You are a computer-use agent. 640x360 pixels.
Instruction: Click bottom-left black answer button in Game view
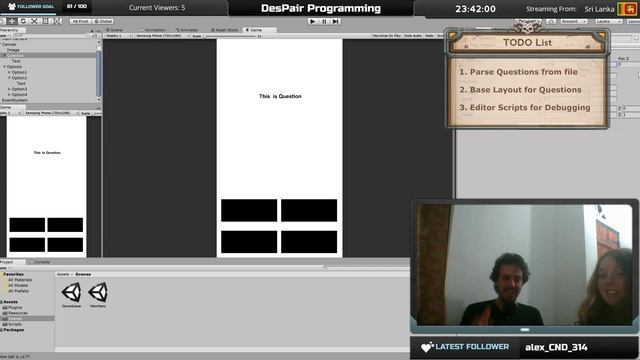pos(249,242)
